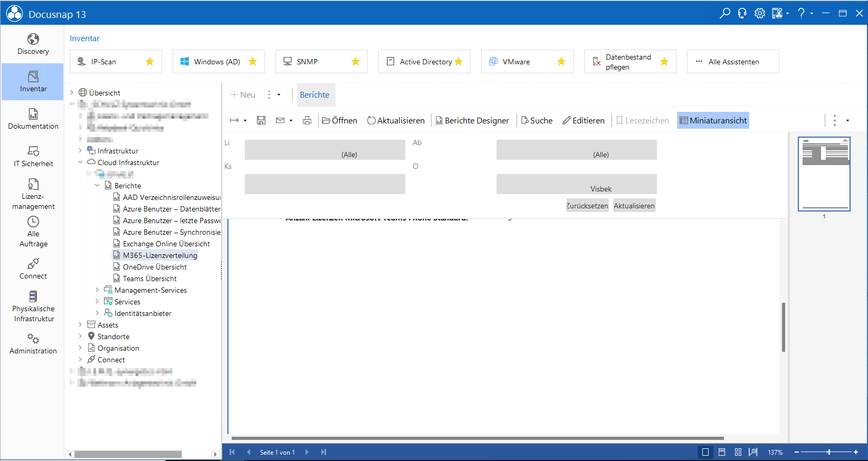Image resolution: width=868 pixels, height=461 pixels.
Task: Click the save report icon
Action: point(261,121)
